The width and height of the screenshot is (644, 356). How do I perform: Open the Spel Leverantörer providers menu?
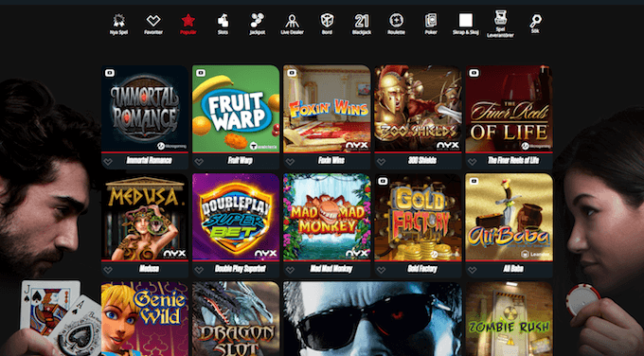click(500, 25)
